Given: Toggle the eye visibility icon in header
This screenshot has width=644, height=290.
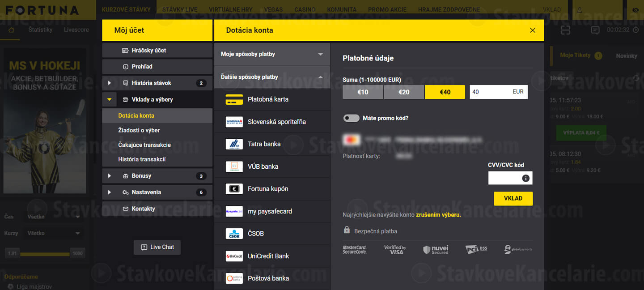Looking at the screenshot, I should pyautogui.click(x=636, y=9).
